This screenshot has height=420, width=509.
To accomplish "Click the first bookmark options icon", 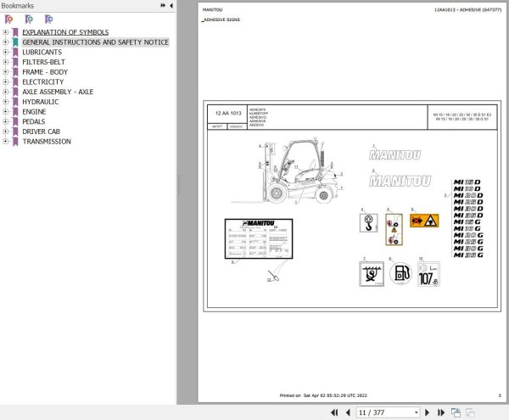I will point(8,20).
